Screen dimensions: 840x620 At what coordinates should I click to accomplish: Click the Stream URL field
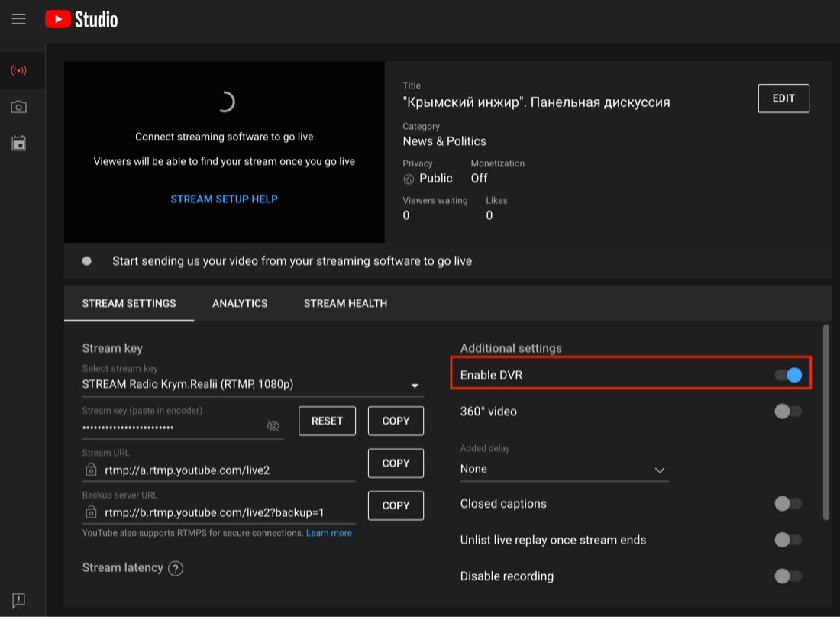(x=218, y=470)
